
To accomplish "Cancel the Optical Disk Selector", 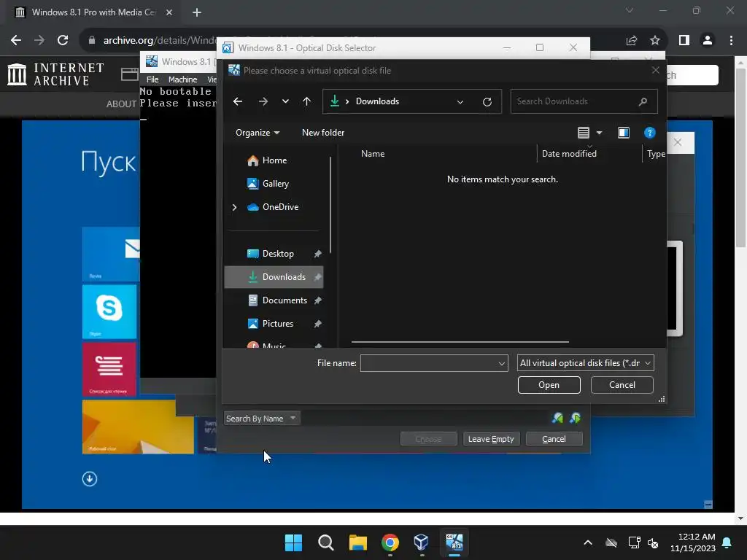I will tap(554, 439).
